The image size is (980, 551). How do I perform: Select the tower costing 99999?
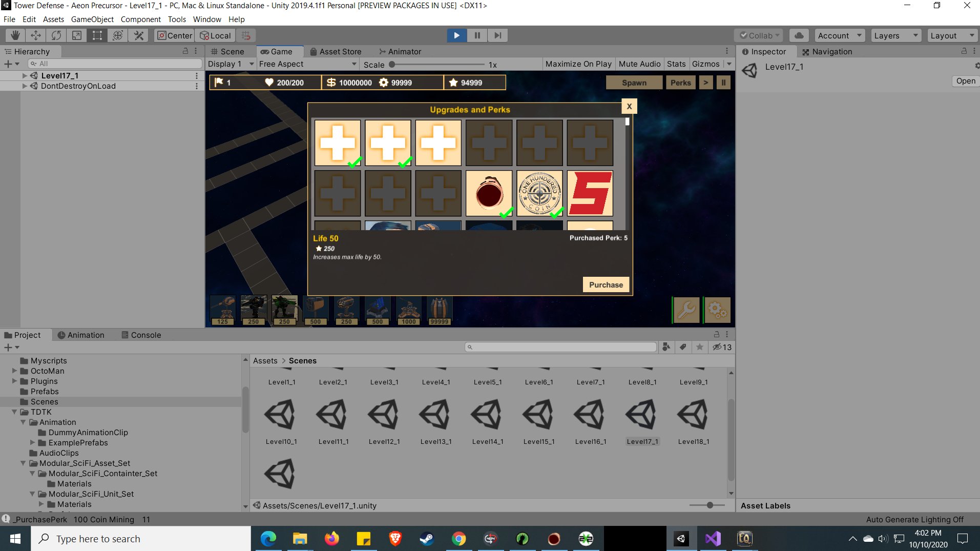click(x=440, y=311)
